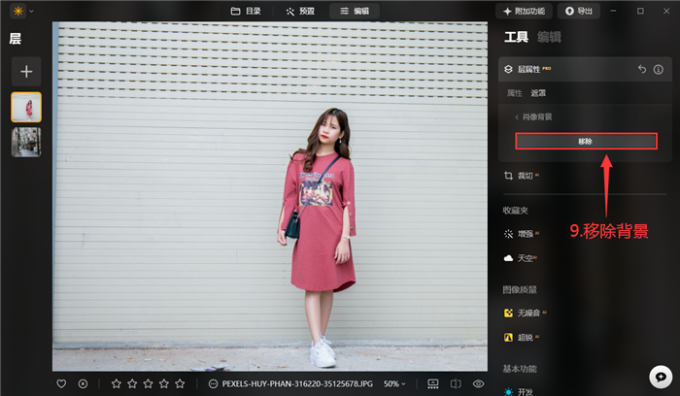Open the chat support bubble
Image resolution: width=680 pixels, height=396 pixels.
660,376
